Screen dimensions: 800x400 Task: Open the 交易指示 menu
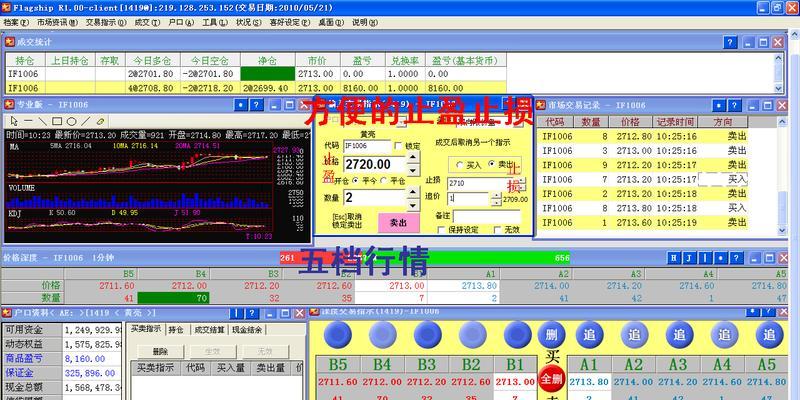[106, 22]
